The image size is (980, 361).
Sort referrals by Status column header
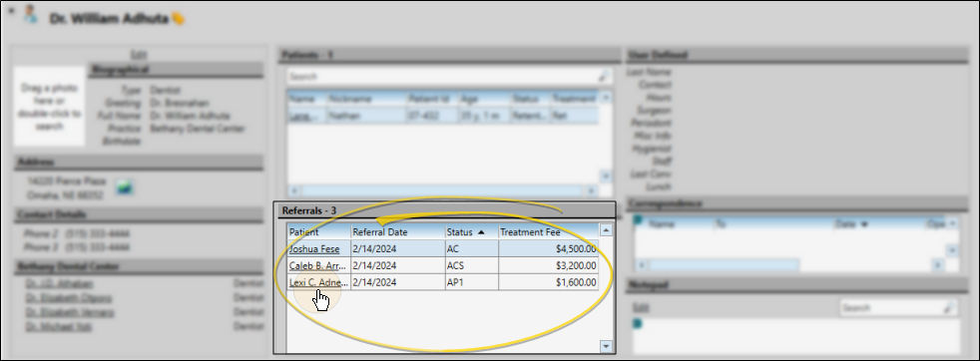coord(471,231)
